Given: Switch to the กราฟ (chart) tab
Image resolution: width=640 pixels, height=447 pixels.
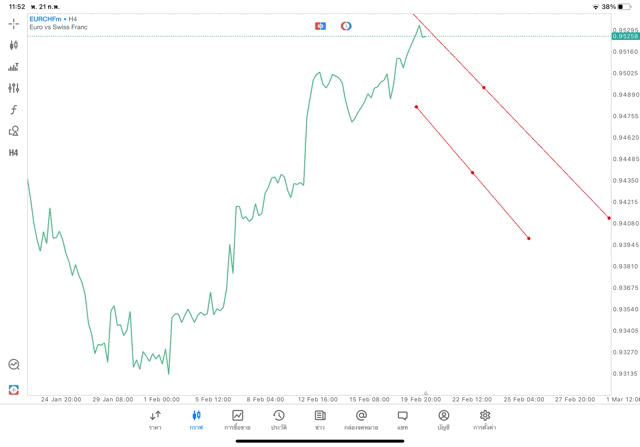Looking at the screenshot, I should 196,419.
